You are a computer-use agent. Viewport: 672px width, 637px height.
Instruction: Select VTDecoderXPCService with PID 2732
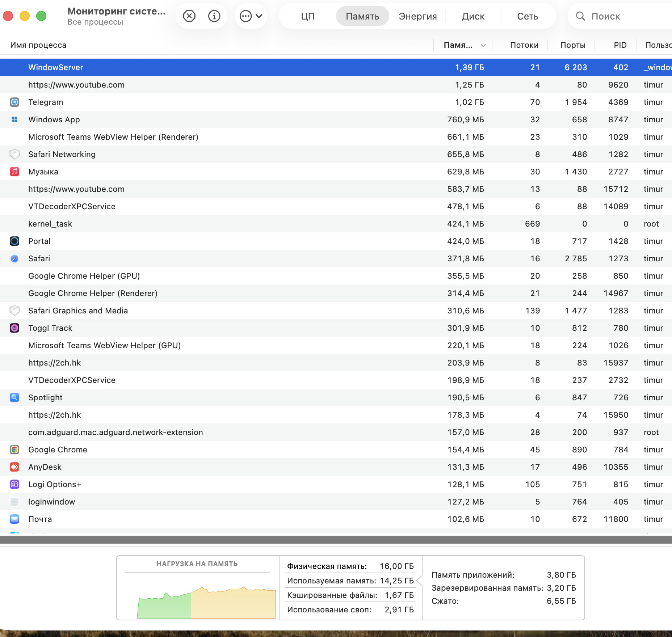click(336, 380)
